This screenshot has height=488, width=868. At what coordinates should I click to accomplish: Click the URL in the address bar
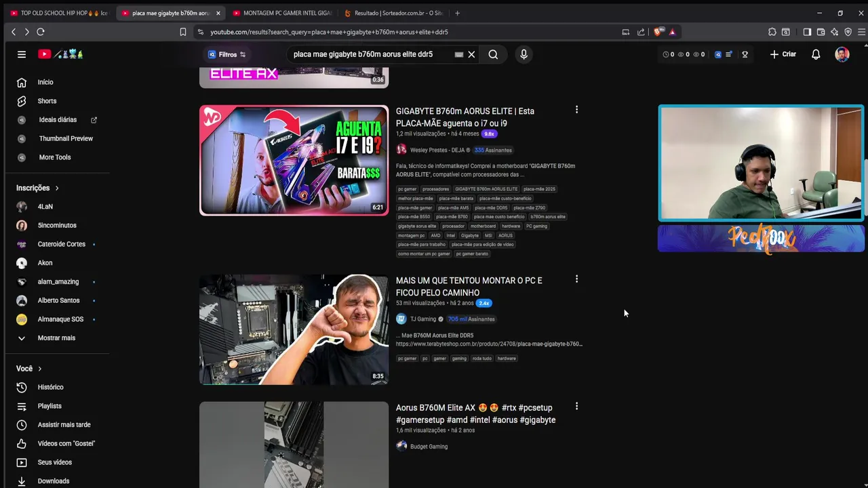pyautogui.click(x=329, y=32)
